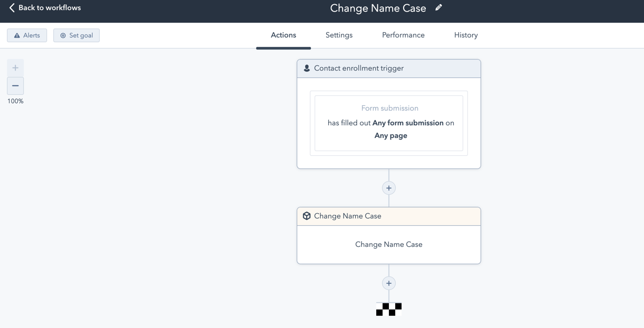
Task: Switch to the Actions tab
Action: [x=284, y=35]
